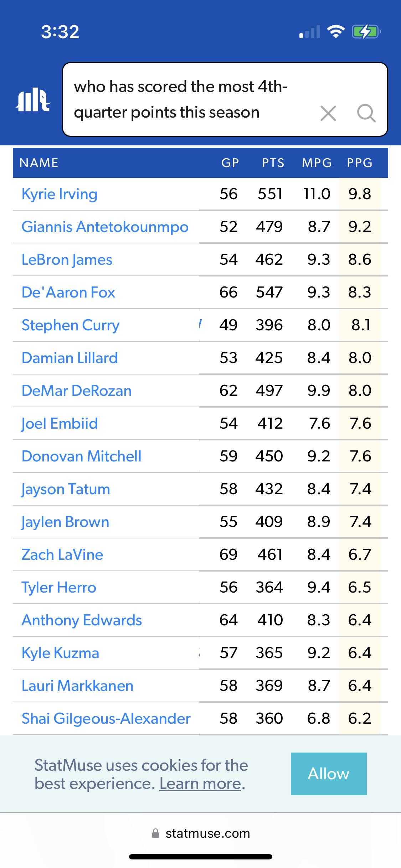401x868 pixels.
Task: Tap the statmuse.com address bar
Action: 208,833
